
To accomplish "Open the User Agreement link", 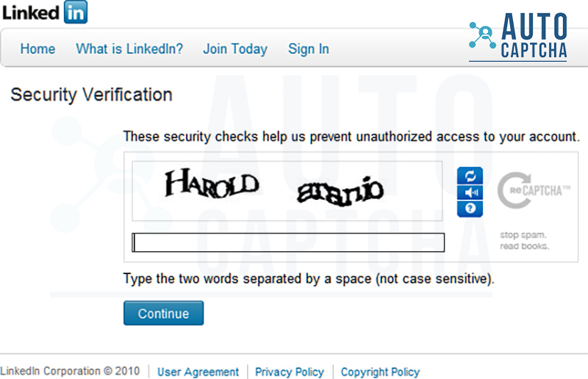I will tap(198, 372).
